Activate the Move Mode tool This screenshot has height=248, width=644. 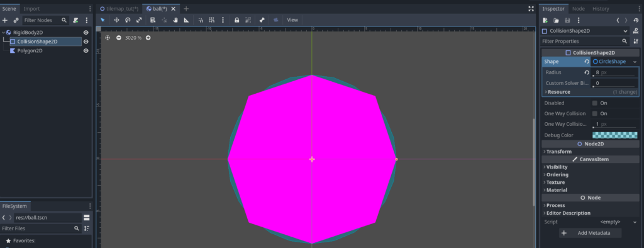[x=116, y=20]
